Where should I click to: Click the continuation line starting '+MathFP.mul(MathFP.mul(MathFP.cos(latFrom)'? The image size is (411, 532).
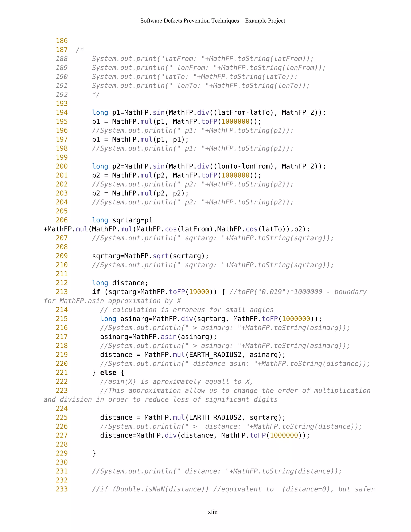177,229
